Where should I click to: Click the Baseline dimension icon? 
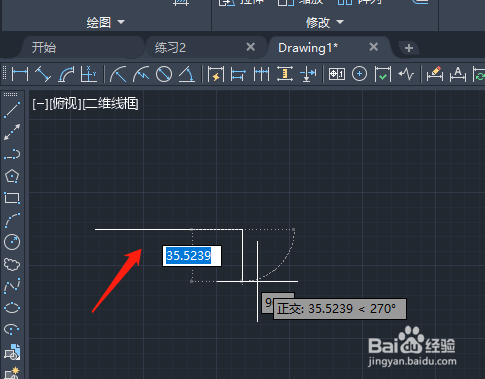point(238,74)
